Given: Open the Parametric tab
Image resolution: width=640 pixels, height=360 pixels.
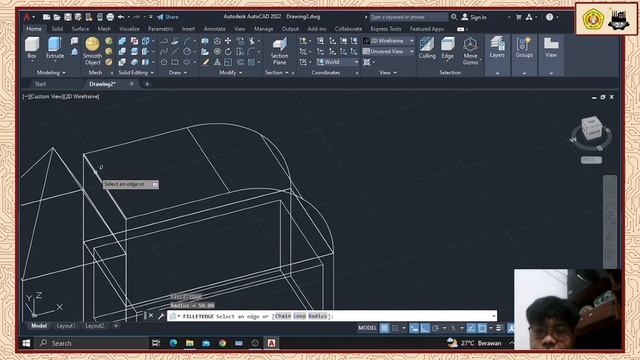Looking at the screenshot, I should pyautogui.click(x=160, y=29).
